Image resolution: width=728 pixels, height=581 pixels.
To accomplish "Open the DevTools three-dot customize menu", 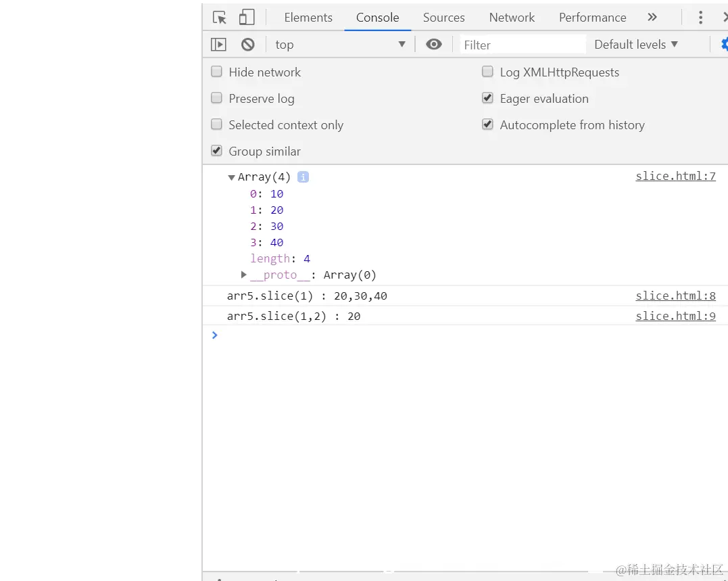I will tap(700, 18).
